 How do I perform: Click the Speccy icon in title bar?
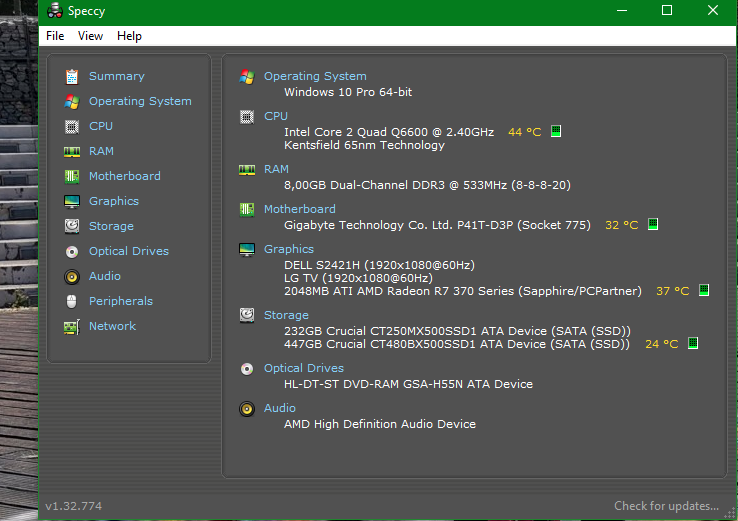pyautogui.click(x=55, y=10)
